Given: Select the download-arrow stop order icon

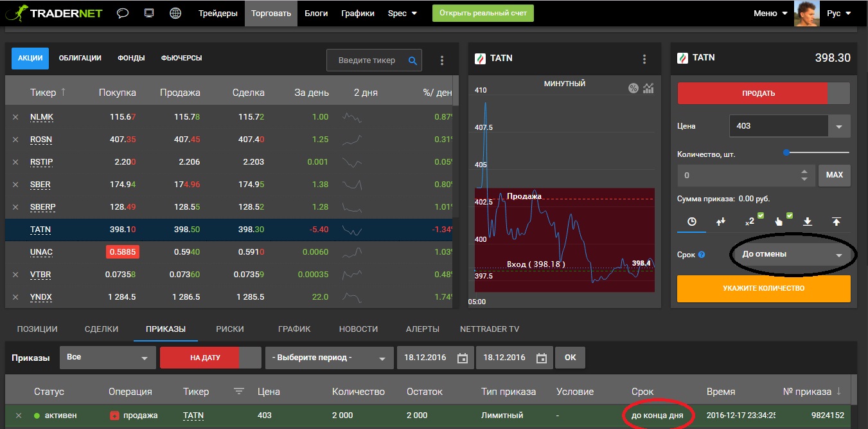Looking at the screenshot, I should [x=808, y=221].
